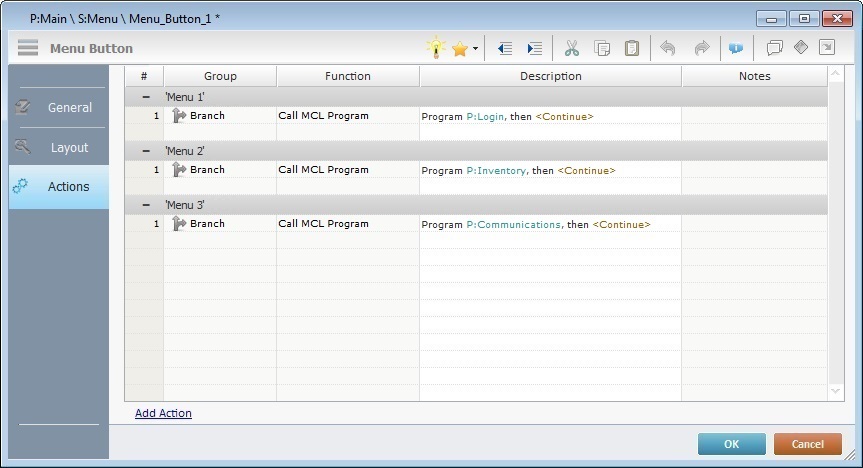Click the comment speech bubble icon
Screen dimensions: 863x468
pos(774,48)
